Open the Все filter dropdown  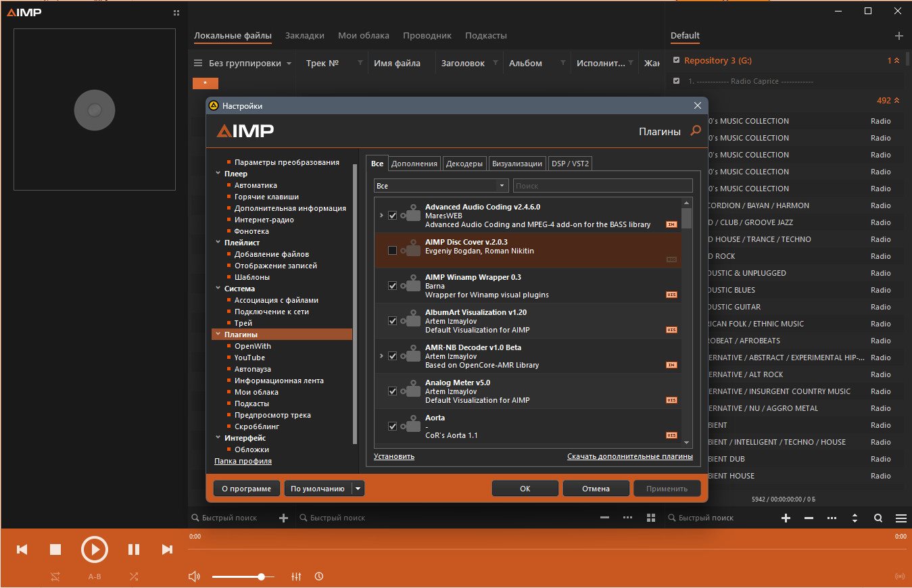(441, 185)
